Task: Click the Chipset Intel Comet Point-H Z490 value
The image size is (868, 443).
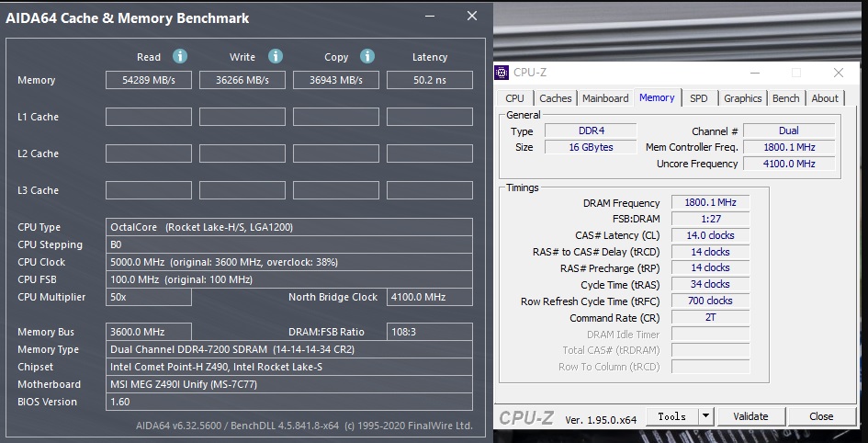Action: (x=289, y=367)
